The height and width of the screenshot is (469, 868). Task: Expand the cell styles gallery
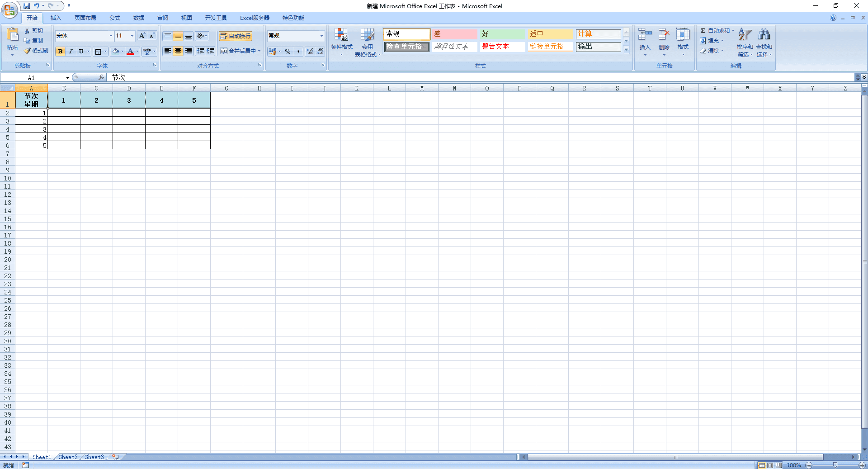tap(627, 49)
